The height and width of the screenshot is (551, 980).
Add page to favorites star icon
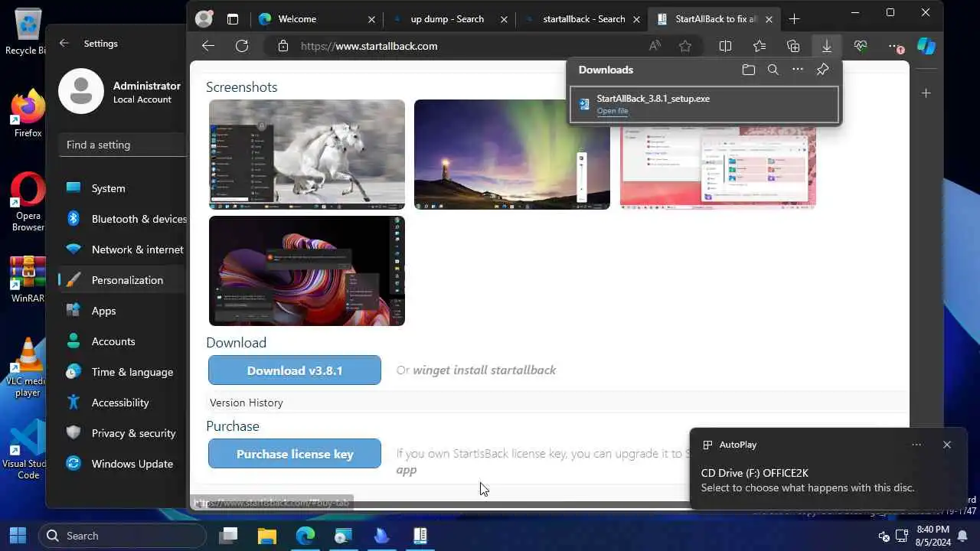click(685, 46)
